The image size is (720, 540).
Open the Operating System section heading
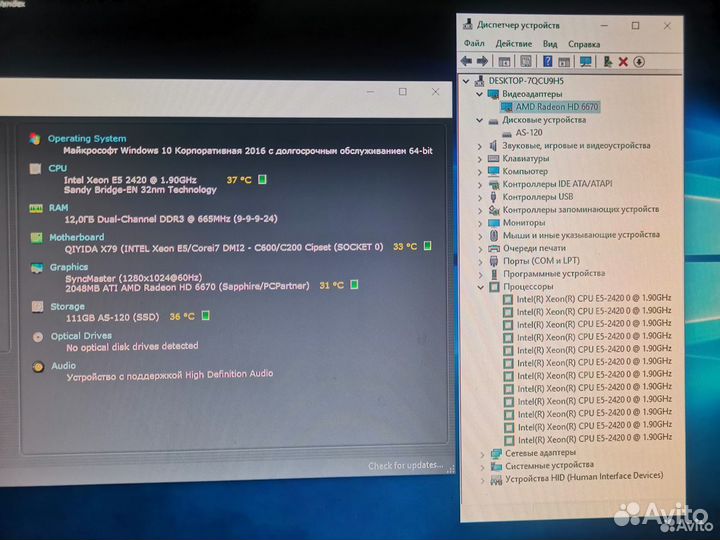(87, 138)
